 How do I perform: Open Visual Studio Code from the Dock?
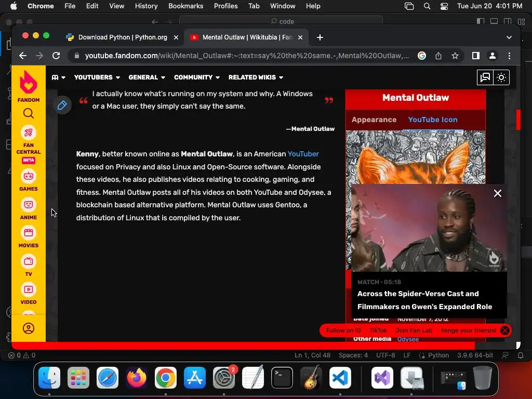tap(340, 378)
